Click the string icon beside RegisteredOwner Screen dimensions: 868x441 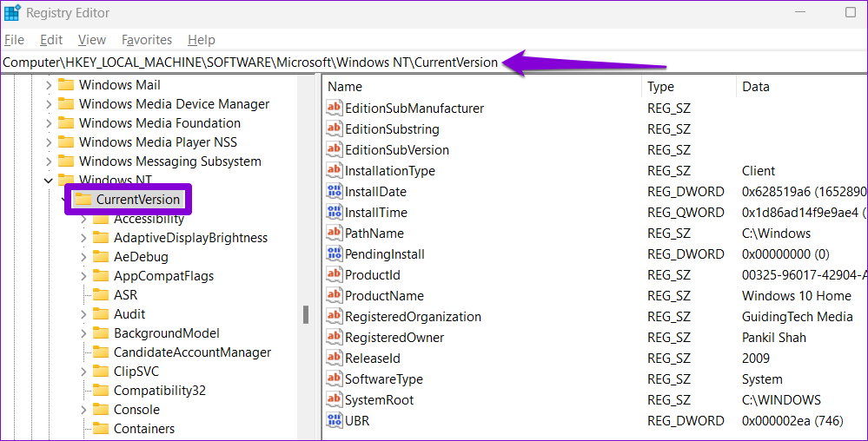pos(335,338)
